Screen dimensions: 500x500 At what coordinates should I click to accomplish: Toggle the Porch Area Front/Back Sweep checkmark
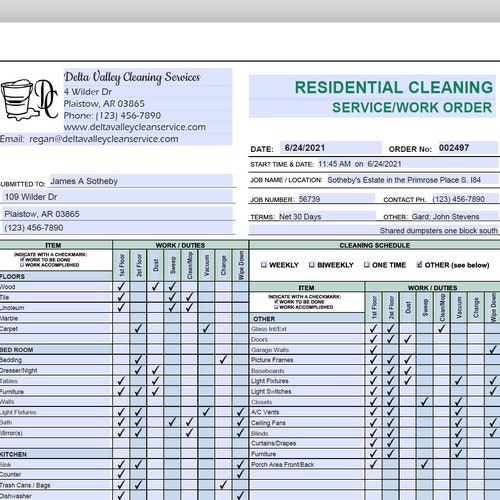[x=424, y=464]
